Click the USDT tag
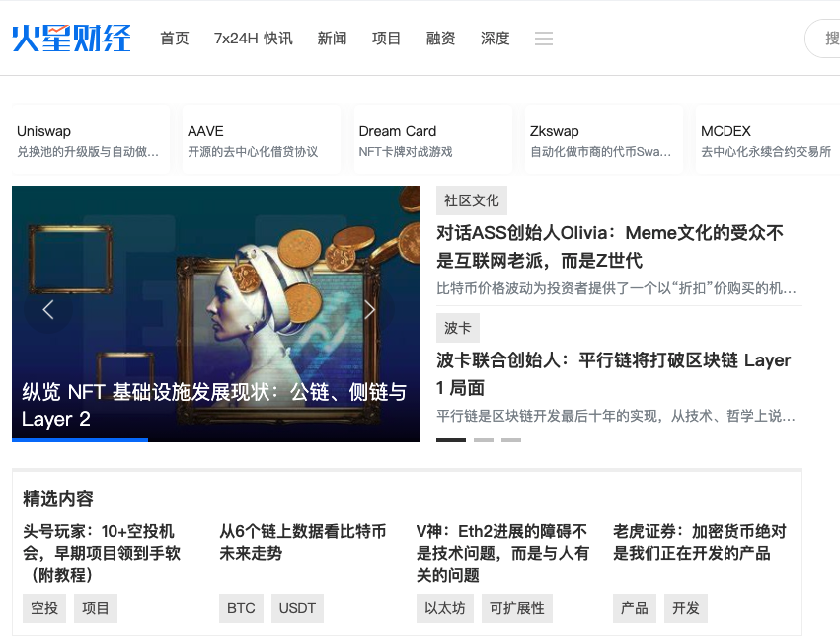 pos(297,608)
